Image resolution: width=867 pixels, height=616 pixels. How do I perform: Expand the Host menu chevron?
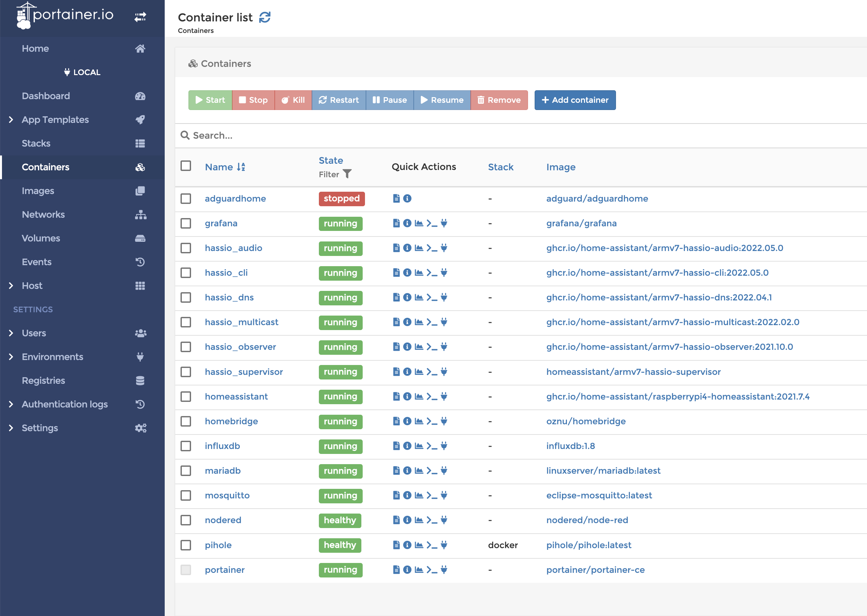tap(11, 286)
